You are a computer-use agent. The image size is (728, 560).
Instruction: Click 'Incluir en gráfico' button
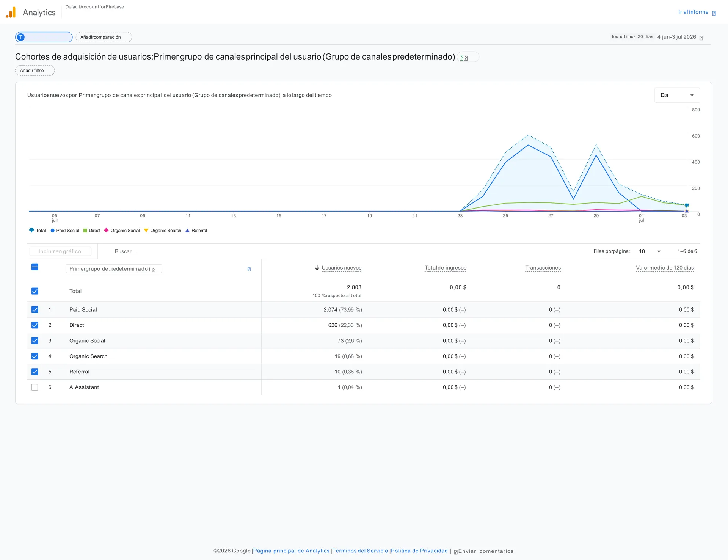click(x=60, y=251)
